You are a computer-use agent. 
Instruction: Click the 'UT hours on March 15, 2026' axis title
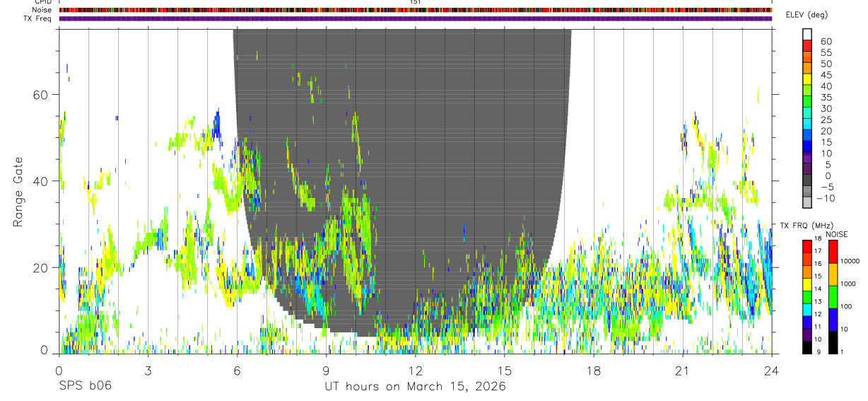pos(415,388)
